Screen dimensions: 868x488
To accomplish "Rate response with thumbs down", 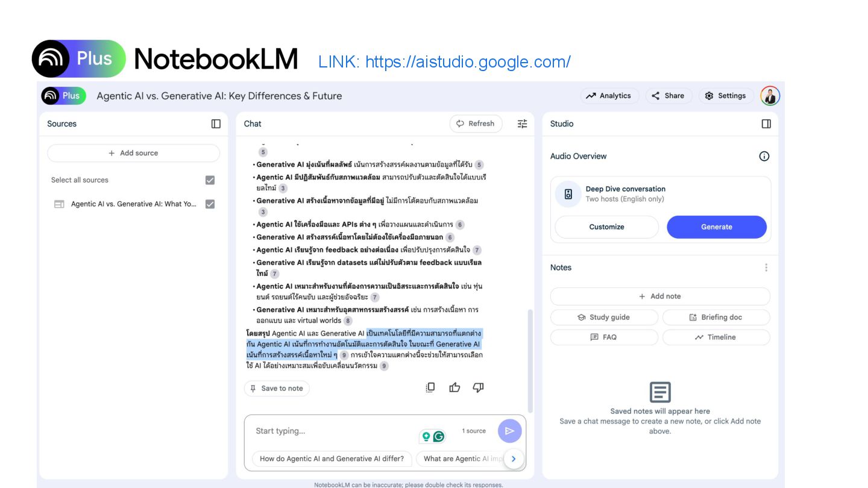I will (x=478, y=387).
